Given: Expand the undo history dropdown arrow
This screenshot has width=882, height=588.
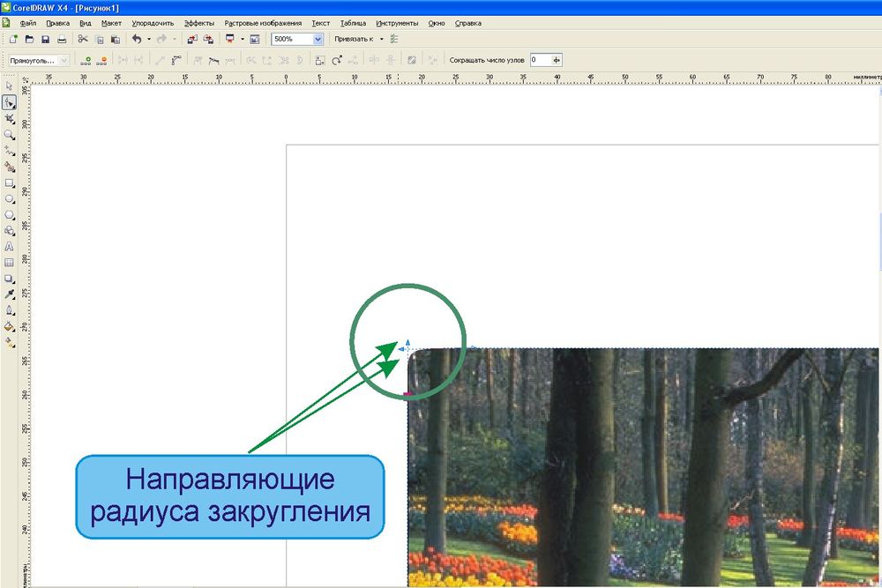Looking at the screenshot, I should [149, 39].
